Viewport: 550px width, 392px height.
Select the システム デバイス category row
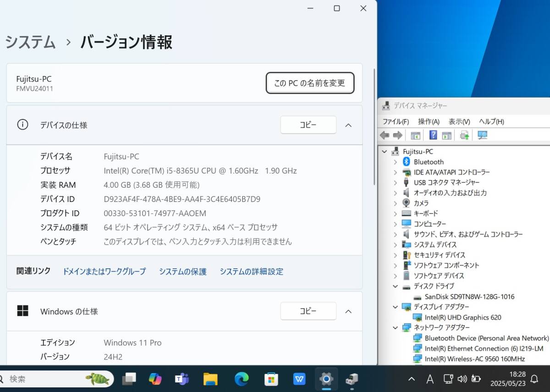(435, 245)
